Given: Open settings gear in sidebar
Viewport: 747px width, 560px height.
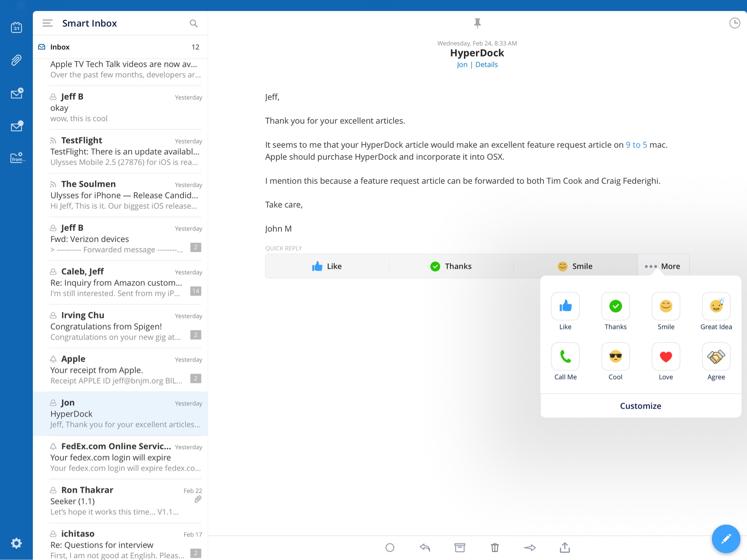Looking at the screenshot, I should [x=16, y=543].
